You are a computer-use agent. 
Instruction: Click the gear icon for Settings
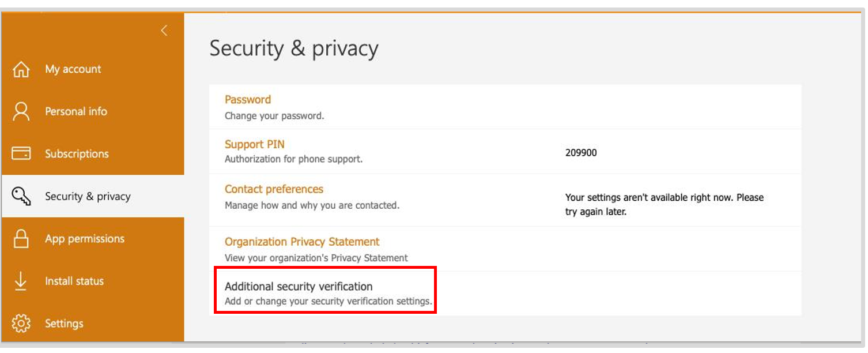[21, 324]
